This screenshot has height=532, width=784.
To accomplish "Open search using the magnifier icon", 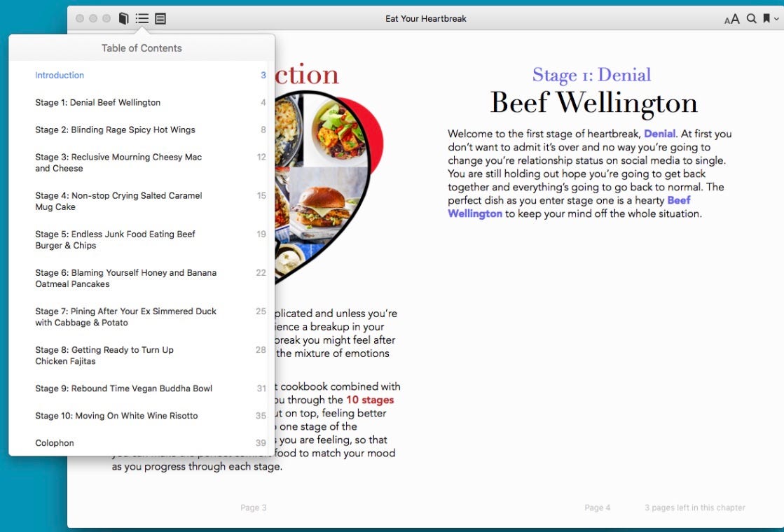I will 750,19.
